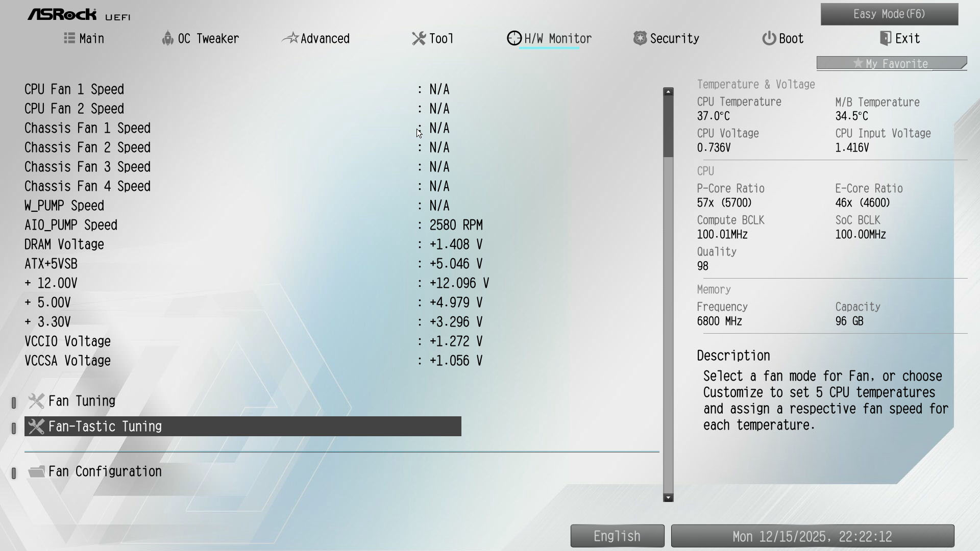Click the H/W Monitor crosshair icon
This screenshot has width=980, height=551.
(514, 38)
